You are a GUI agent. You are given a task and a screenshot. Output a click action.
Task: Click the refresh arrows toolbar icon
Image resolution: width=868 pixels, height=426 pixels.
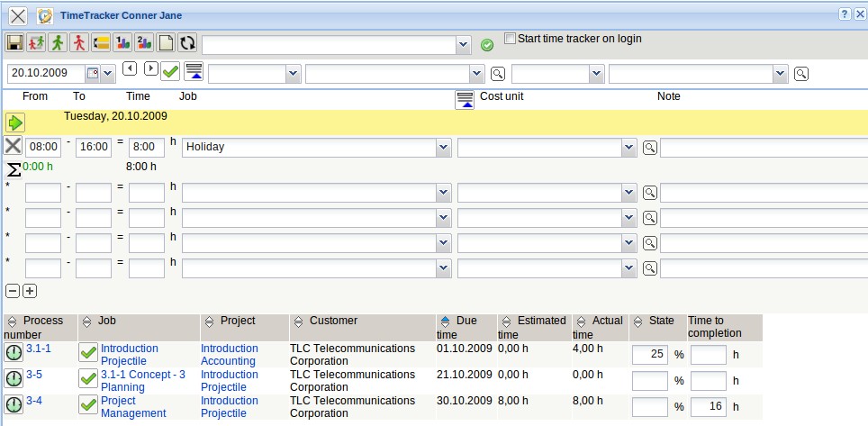pyautogui.click(x=187, y=42)
